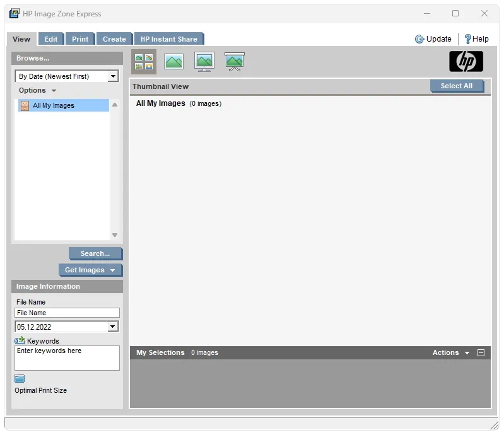Image resolution: width=504 pixels, height=435 pixels.
Task: Open the blue folder icon
Action: point(20,378)
